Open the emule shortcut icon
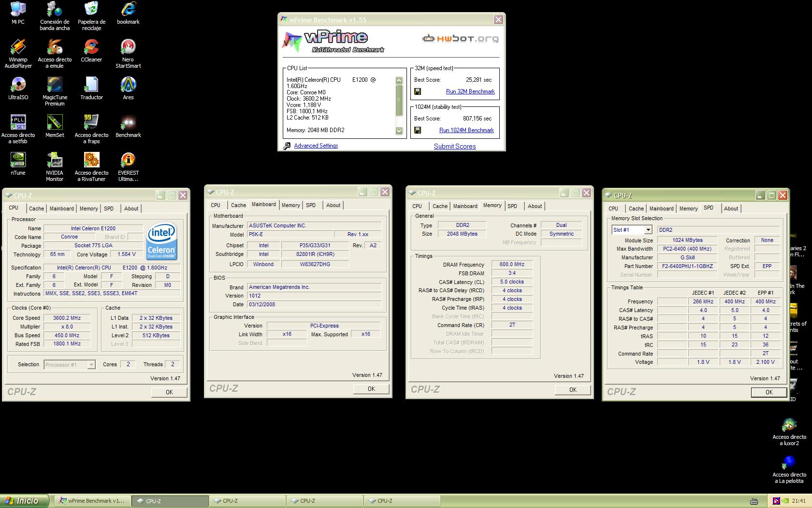 [55, 54]
